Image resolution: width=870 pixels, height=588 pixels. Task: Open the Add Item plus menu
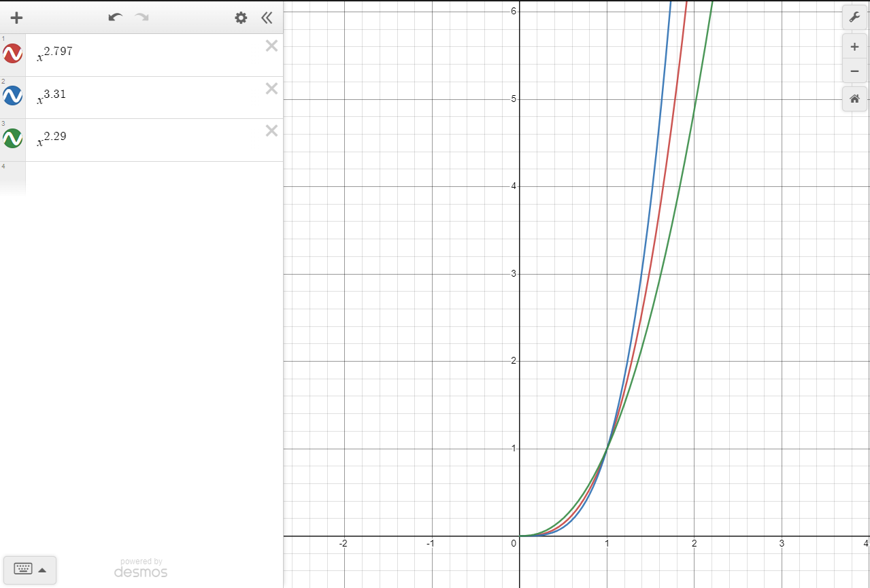click(16, 18)
